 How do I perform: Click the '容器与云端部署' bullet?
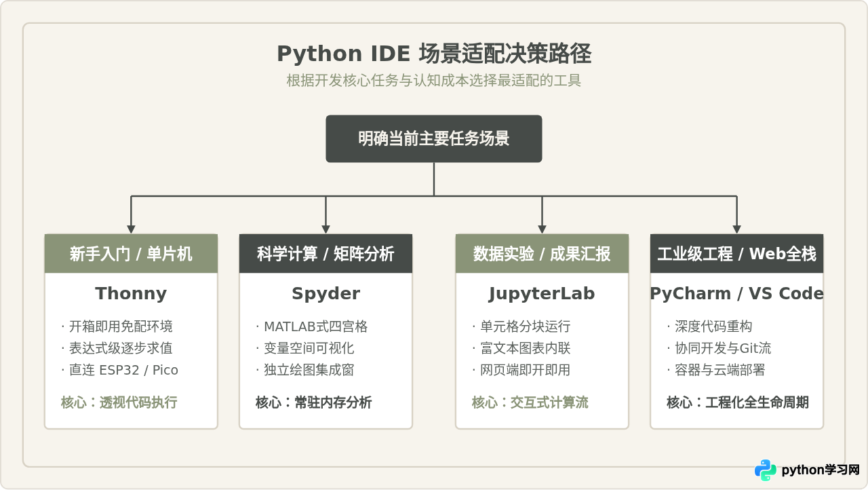(x=716, y=370)
